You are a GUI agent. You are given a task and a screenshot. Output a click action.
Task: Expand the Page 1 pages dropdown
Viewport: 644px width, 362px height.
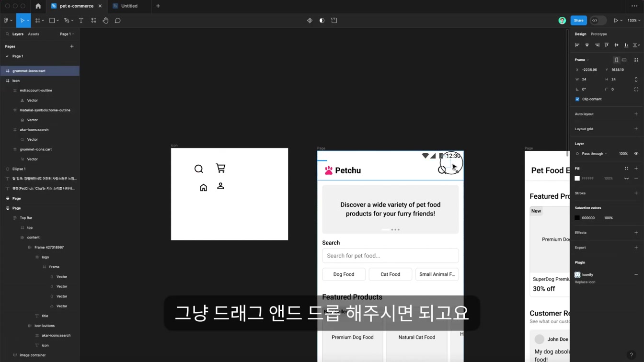67,34
